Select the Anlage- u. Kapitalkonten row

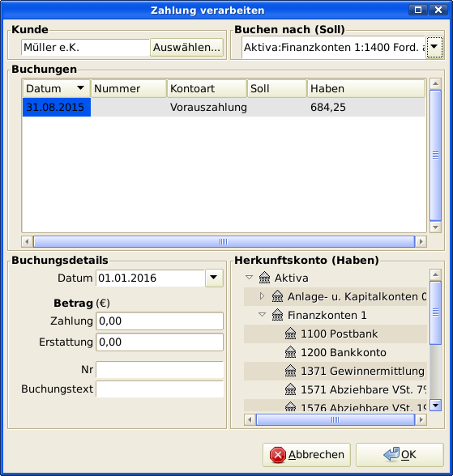click(335, 296)
